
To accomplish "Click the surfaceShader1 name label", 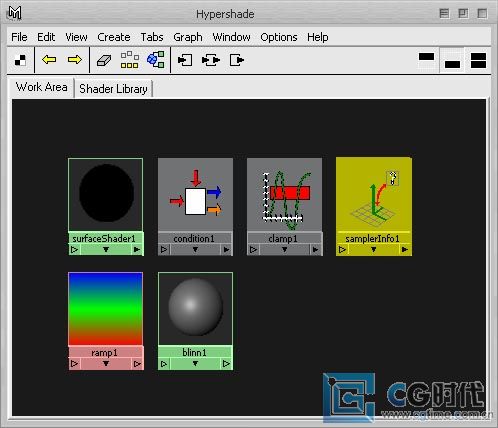I will (104, 239).
